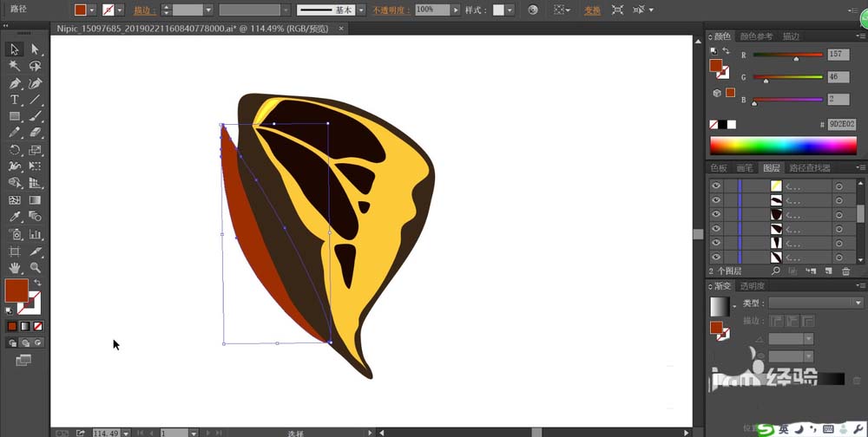This screenshot has width=868, height=437.
Task: Select the Paintbrush tool
Action: pos(35,116)
